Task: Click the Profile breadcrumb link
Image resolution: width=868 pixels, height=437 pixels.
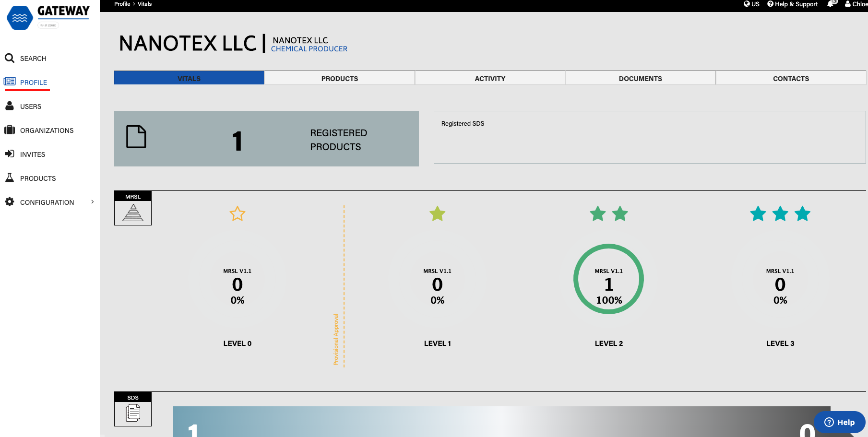Action: coord(122,4)
